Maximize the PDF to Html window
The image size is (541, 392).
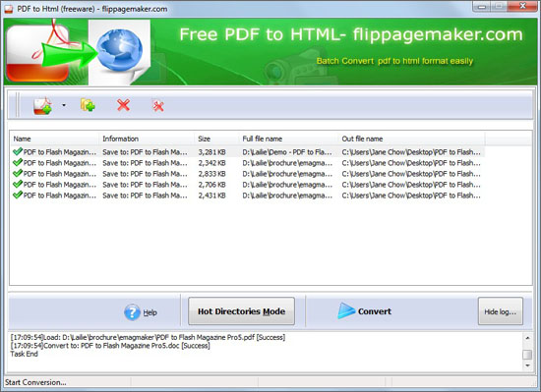(x=500, y=6)
